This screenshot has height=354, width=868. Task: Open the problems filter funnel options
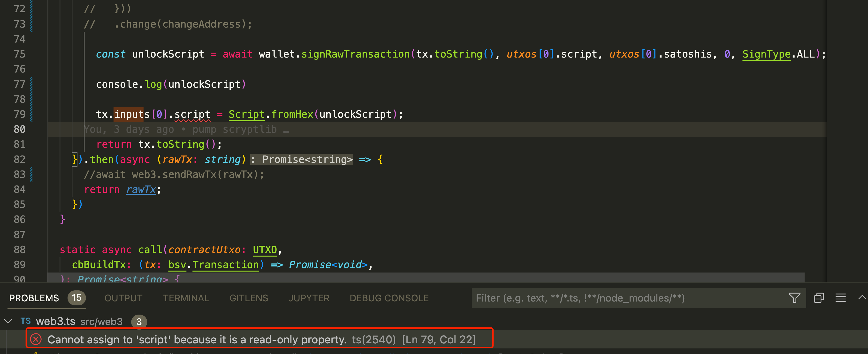click(794, 298)
